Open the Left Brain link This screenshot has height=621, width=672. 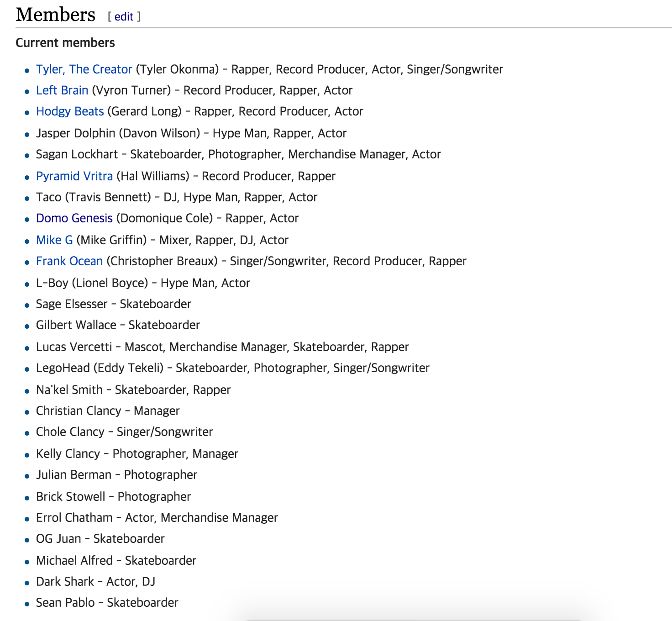tap(62, 90)
